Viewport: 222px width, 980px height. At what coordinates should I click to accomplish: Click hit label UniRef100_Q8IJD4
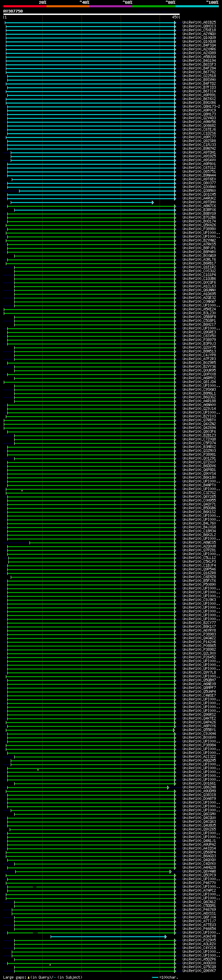(x=199, y=382)
